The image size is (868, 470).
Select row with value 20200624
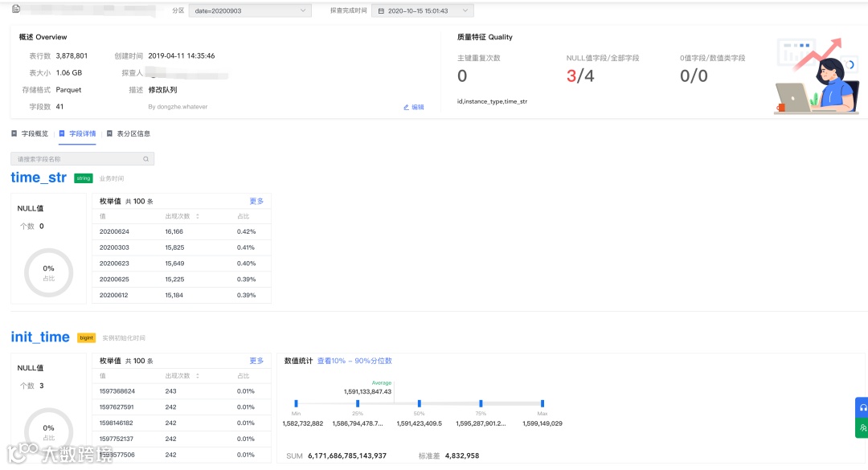point(182,231)
